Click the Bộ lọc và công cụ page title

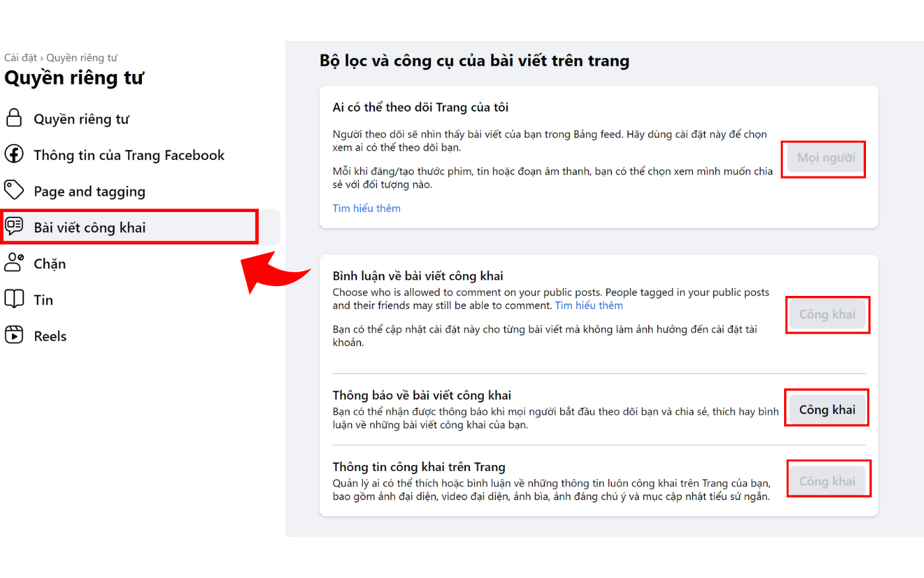point(475,61)
